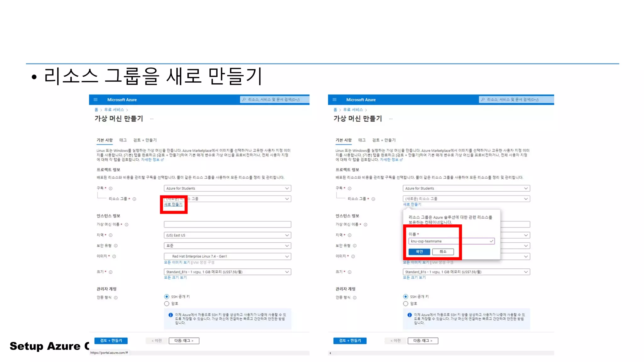Click horizontal scrollbar left arrow, right screenshot
The width and height of the screenshot is (644, 362).
click(330, 353)
